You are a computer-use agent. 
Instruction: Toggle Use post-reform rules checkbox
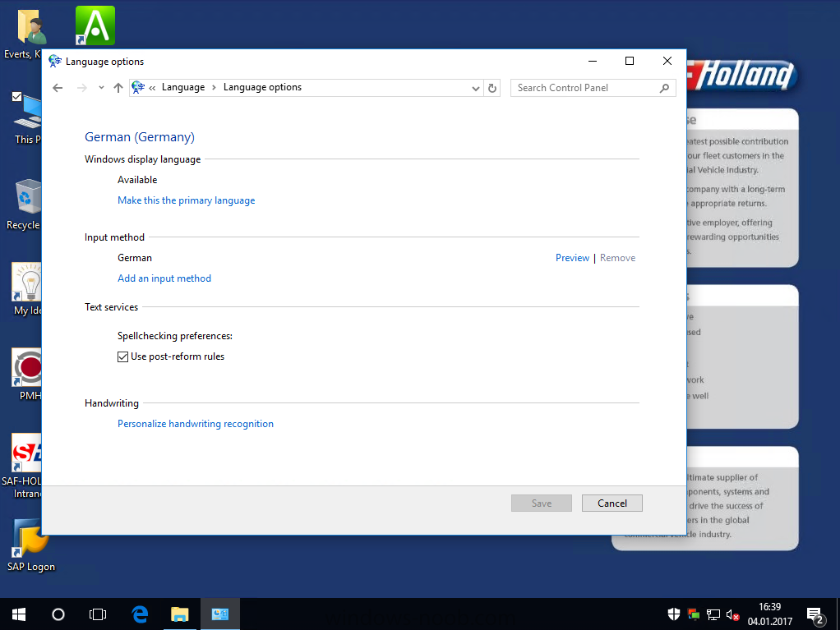tap(122, 357)
